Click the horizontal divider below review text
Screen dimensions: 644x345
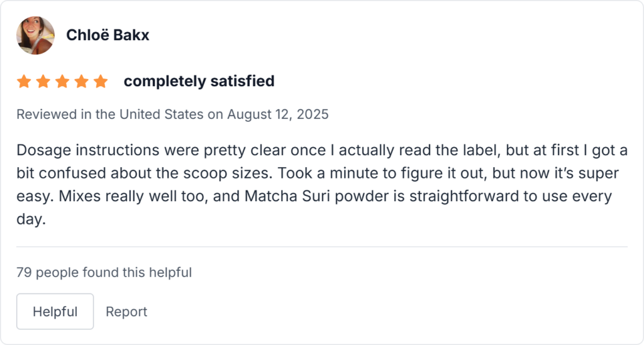(322, 247)
